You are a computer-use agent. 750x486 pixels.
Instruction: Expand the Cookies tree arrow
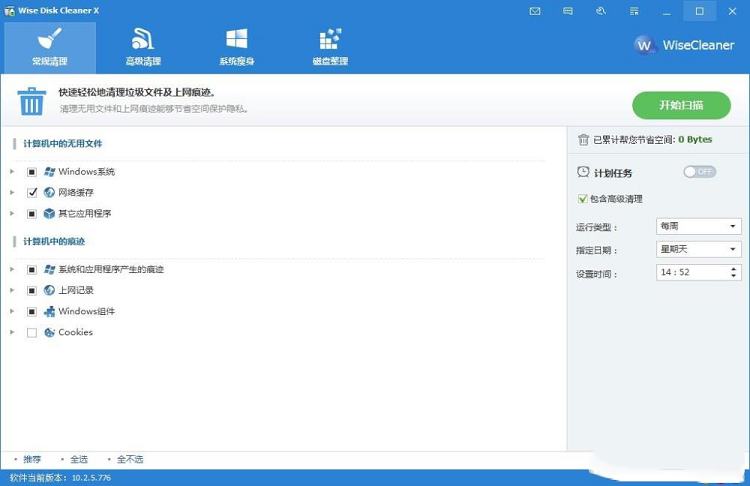(12, 332)
